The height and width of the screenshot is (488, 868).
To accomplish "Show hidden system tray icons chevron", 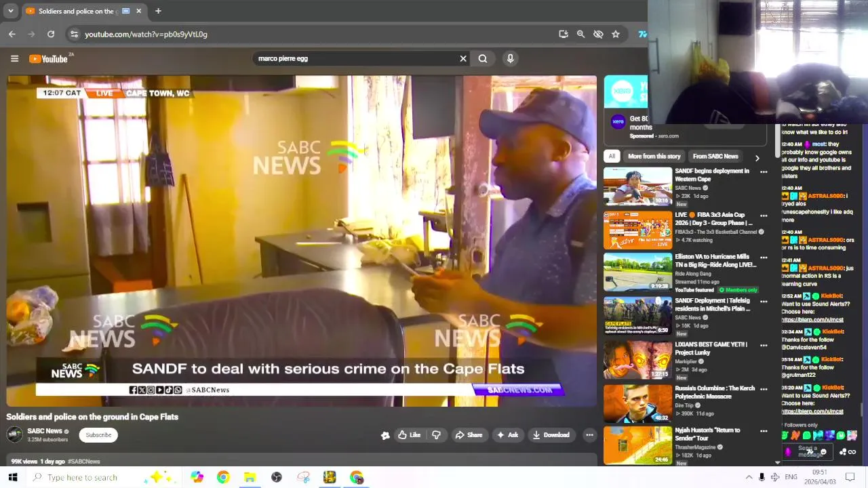I will point(749,477).
